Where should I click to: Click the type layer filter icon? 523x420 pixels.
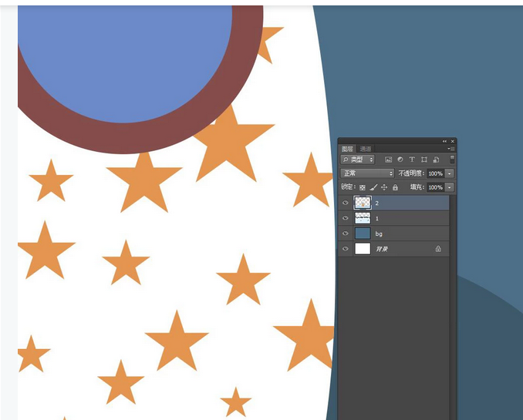[412, 160]
